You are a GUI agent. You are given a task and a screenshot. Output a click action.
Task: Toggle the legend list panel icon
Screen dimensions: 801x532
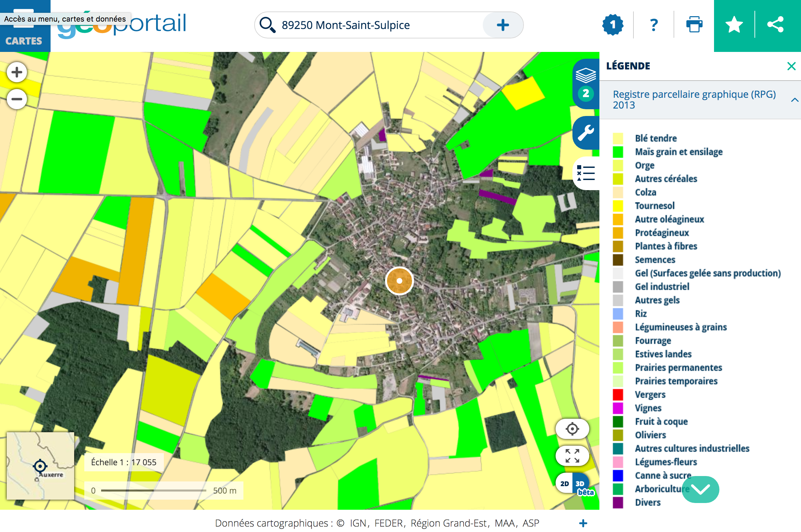[x=586, y=173]
